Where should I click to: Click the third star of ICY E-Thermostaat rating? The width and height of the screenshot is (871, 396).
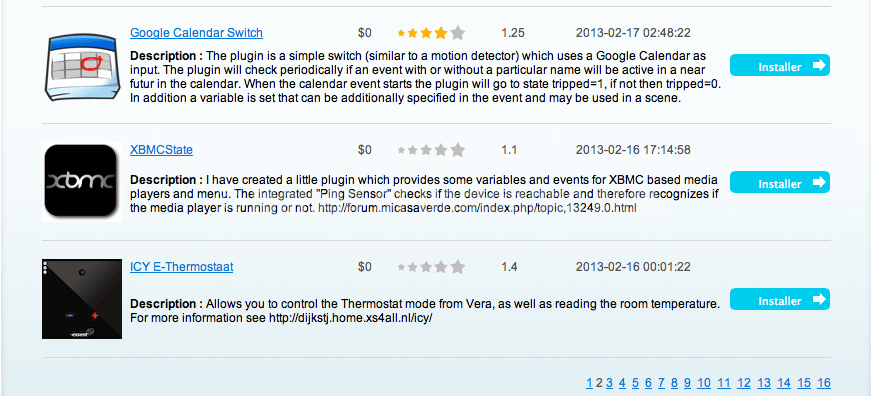[426, 267]
